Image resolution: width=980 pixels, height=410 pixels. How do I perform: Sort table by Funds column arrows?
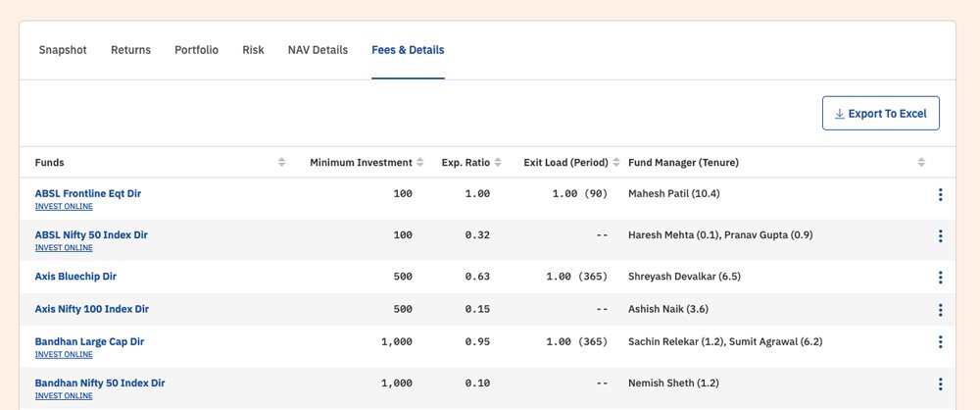[x=282, y=163]
